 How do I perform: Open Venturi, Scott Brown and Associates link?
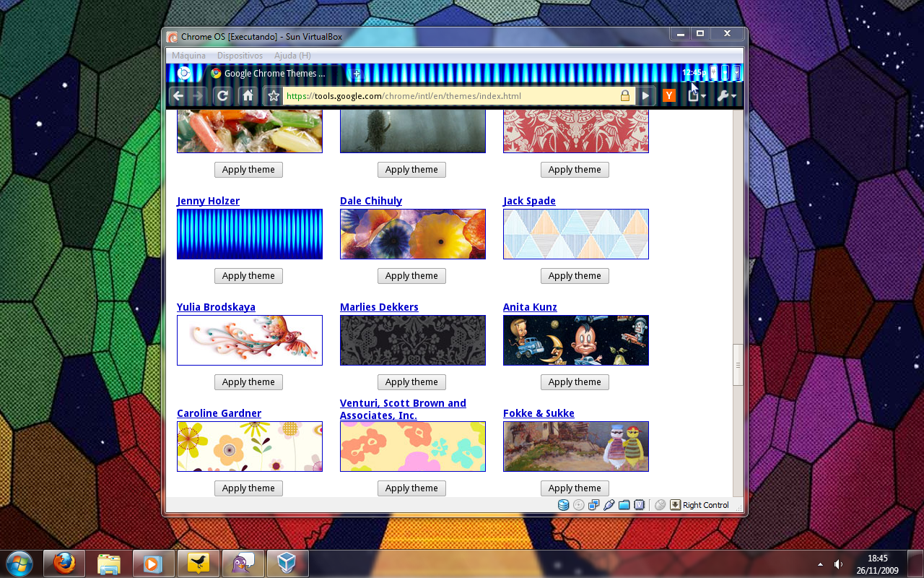403,409
